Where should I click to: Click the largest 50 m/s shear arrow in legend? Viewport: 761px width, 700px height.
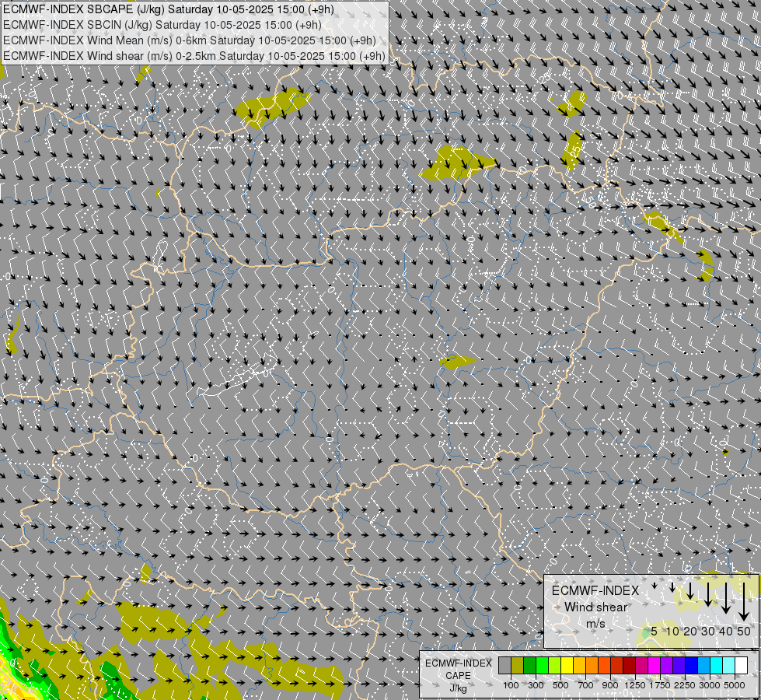pyautogui.click(x=744, y=602)
